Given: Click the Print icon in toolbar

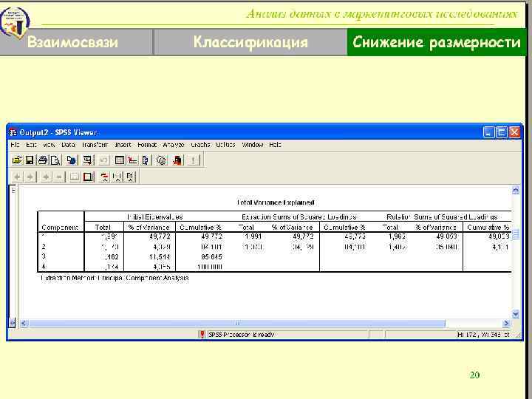Looking at the screenshot, I should tap(43, 160).
